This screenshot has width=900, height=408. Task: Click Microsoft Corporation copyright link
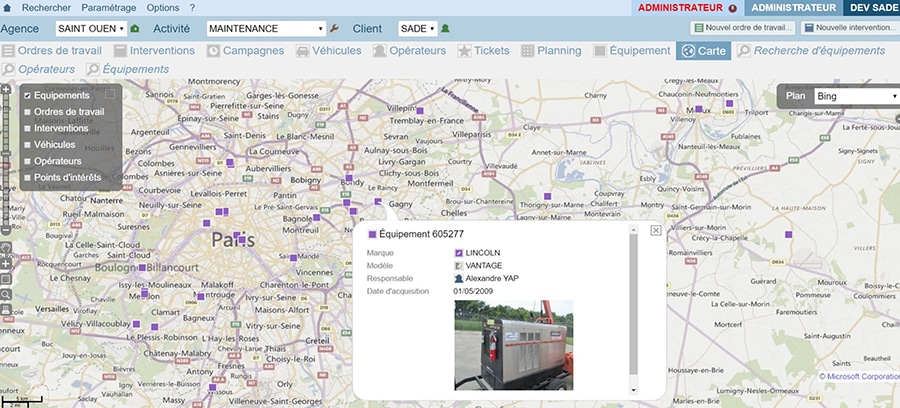point(863,376)
